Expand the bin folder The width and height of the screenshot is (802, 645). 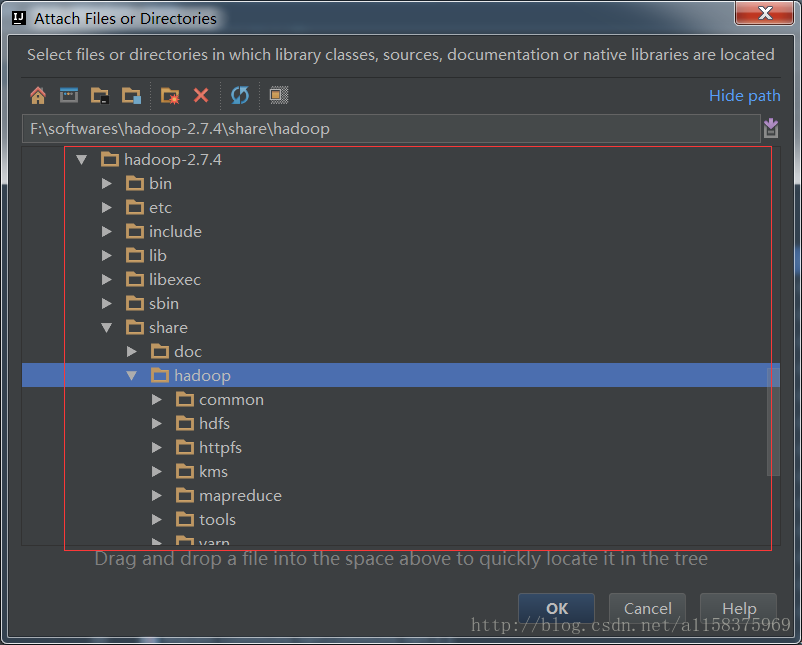(106, 184)
